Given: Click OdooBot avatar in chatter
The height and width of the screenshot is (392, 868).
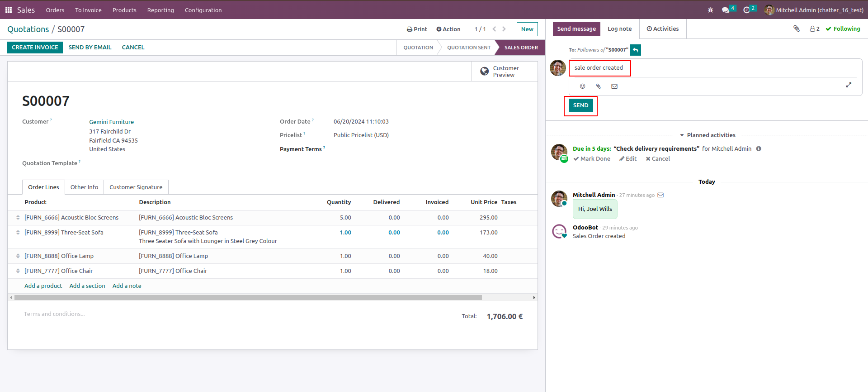Looking at the screenshot, I should pyautogui.click(x=559, y=231).
